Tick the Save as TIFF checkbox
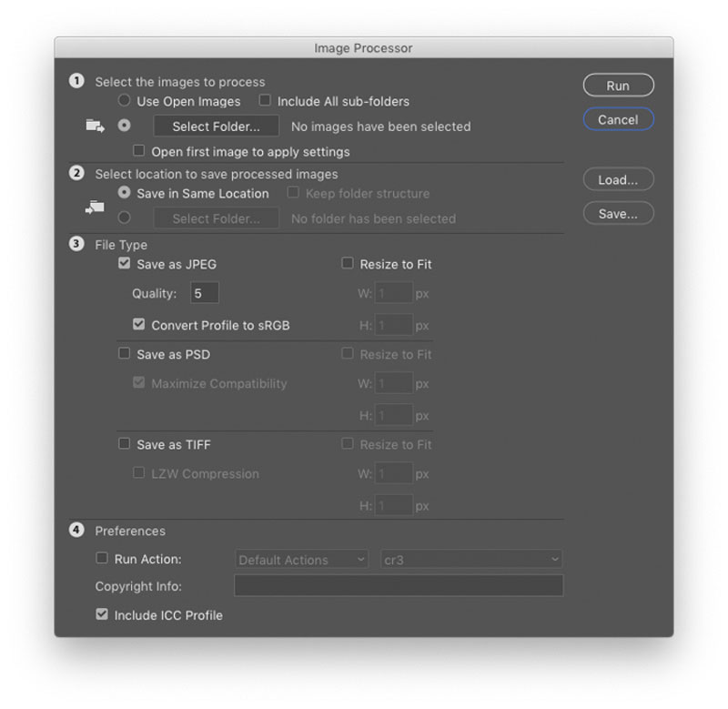728x709 pixels. tap(124, 443)
